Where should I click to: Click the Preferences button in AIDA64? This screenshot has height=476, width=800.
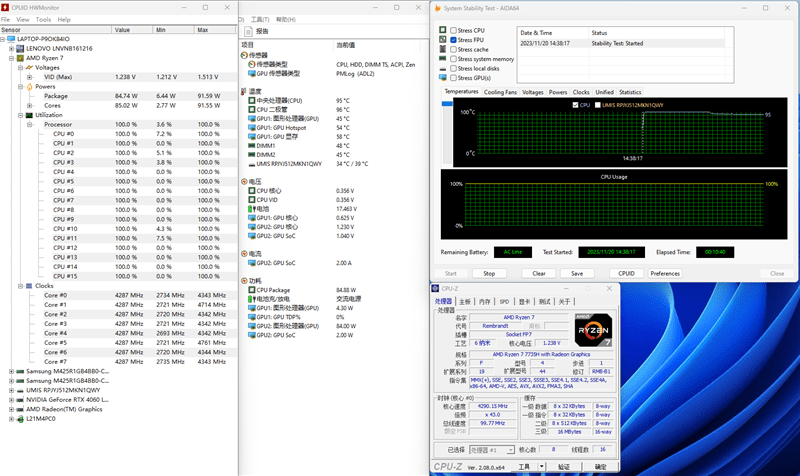pos(665,273)
